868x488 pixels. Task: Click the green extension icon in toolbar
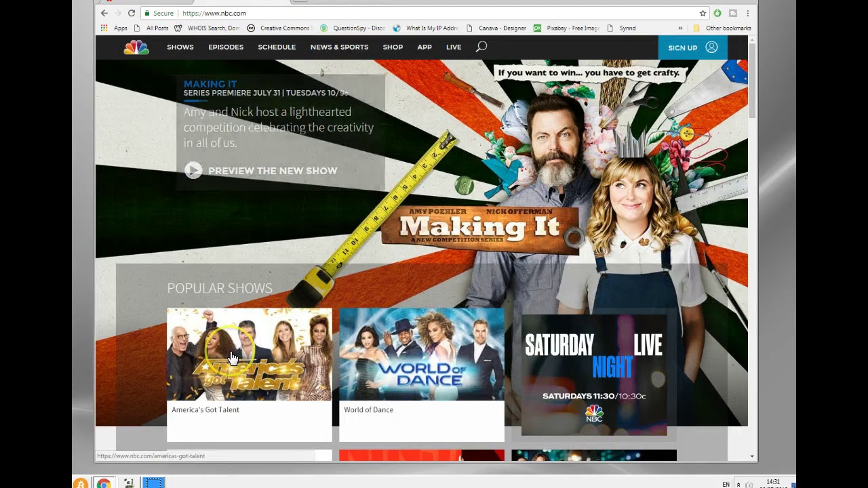point(717,13)
